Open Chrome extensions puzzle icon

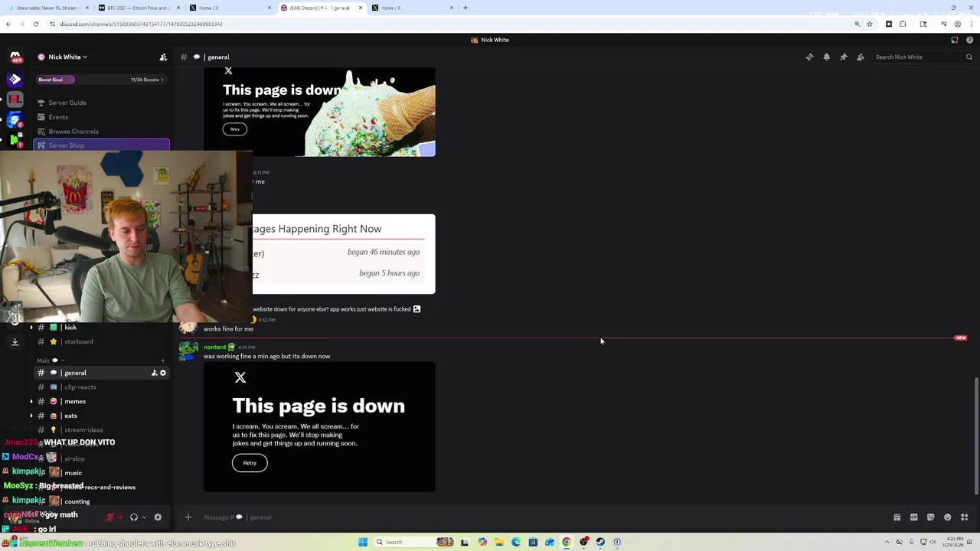pyautogui.click(x=903, y=24)
